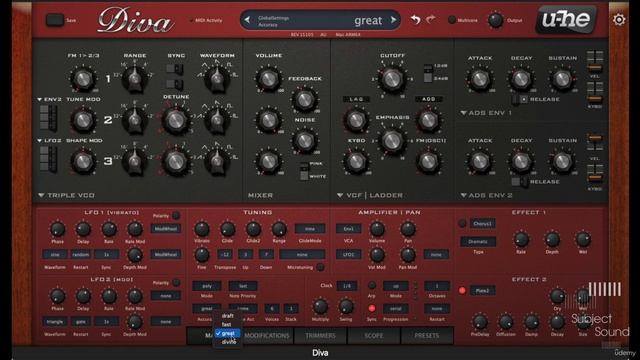The height and width of the screenshot is (360, 640).
Task: Select fast in the accuracy menu
Action: point(227,324)
